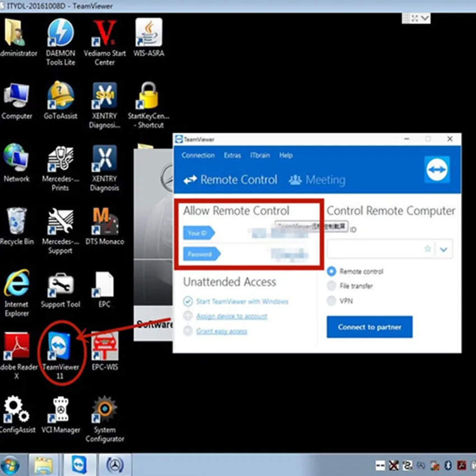
Task: Click the TeamViewer logo in blue header
Action: coord(437,170)
